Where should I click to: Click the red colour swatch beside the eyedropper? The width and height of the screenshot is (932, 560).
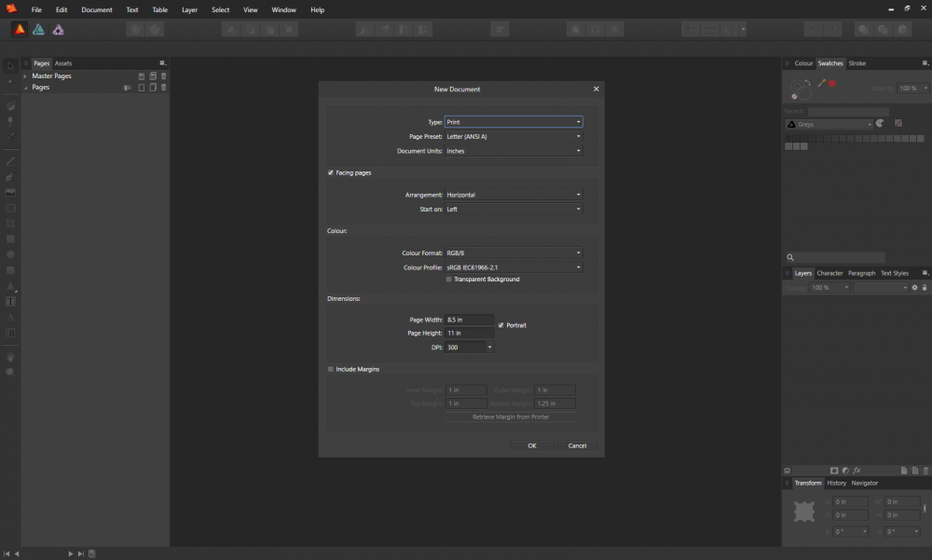point(832,84)
